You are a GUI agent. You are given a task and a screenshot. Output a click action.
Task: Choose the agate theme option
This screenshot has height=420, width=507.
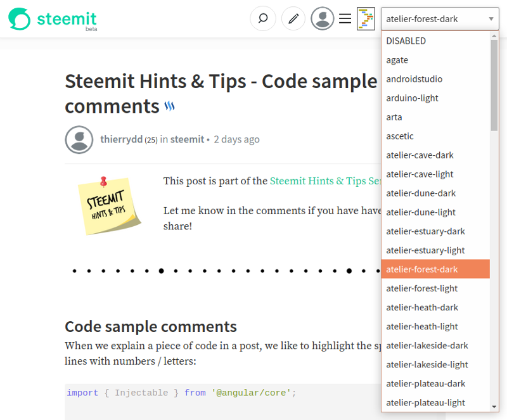pyautogui.click(x=397, y=60)
